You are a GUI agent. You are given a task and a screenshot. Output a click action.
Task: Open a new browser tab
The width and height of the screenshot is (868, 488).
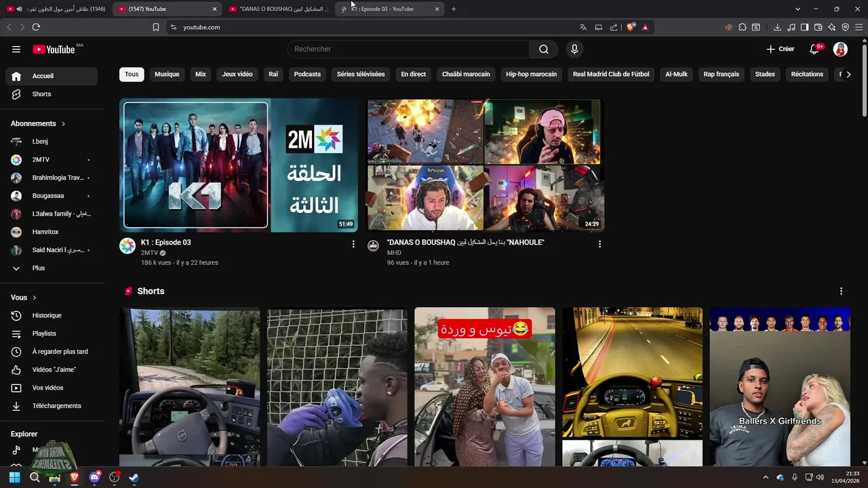point(454,9)
